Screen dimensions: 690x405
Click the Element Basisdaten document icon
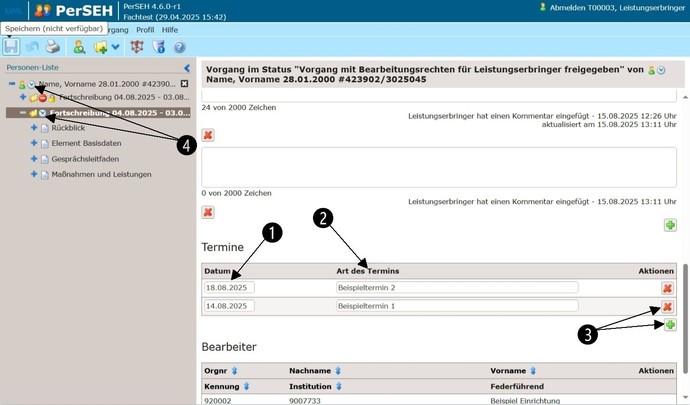(44, 144)
